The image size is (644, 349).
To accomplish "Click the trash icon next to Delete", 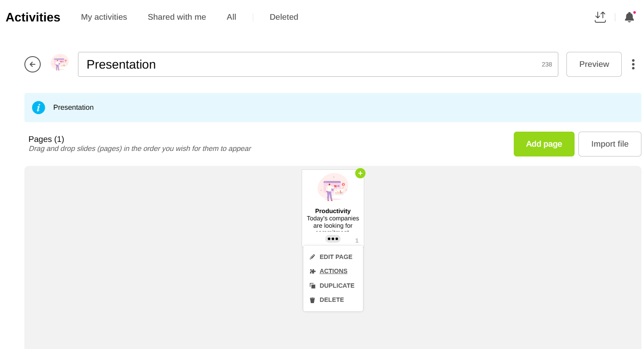I will tap(312, 300).
